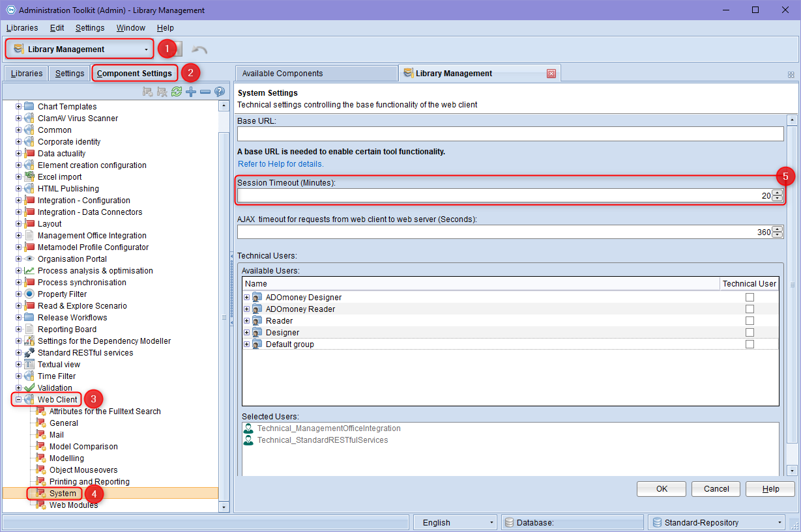The height and width of the screenshot is (532, 801).
Task: Click the Process analysis chart icon
Action: pos(29,271)
